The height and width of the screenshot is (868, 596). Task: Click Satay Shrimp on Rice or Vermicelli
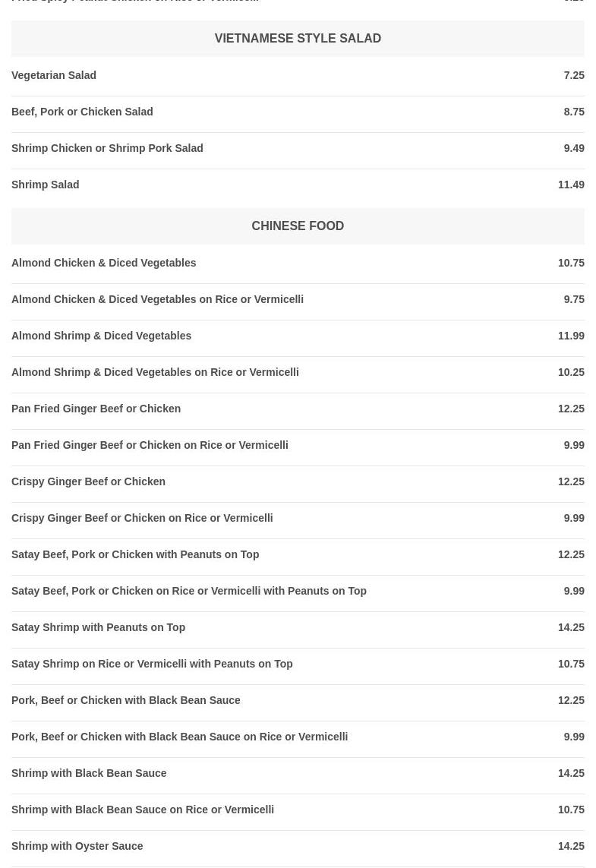click(x=152, y=664)
